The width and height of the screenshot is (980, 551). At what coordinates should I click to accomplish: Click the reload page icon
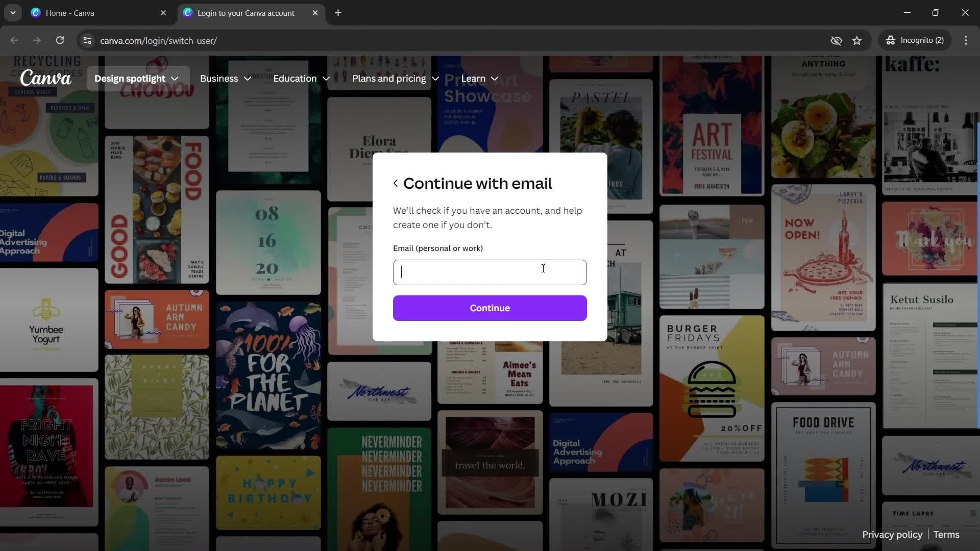pyautogui.click(x=60, y=40)
